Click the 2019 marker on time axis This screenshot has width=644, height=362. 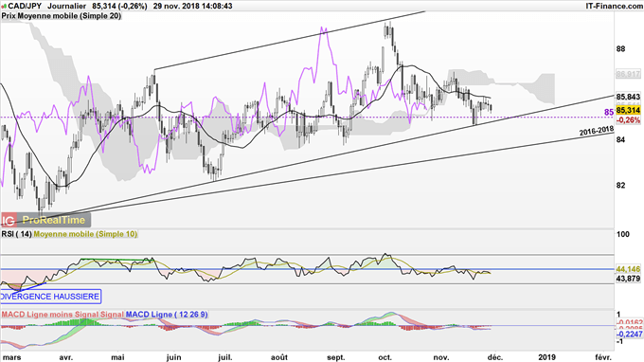coord(546,357)
